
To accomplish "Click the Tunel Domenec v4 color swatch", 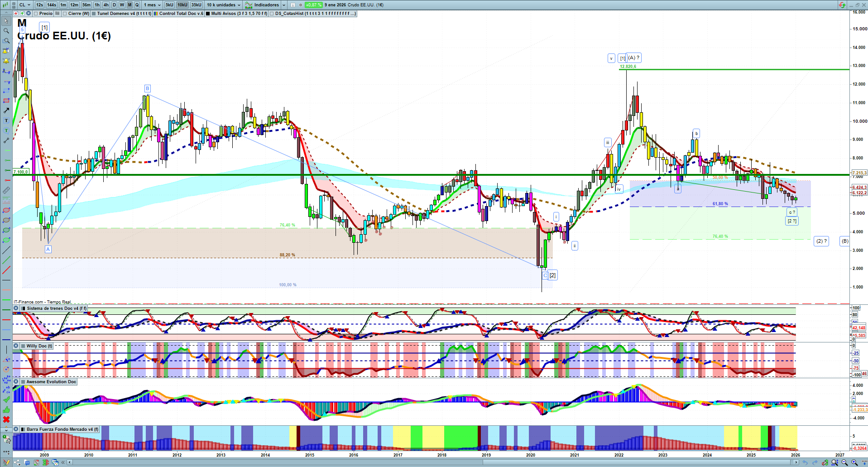I will [x=94, y=14].
